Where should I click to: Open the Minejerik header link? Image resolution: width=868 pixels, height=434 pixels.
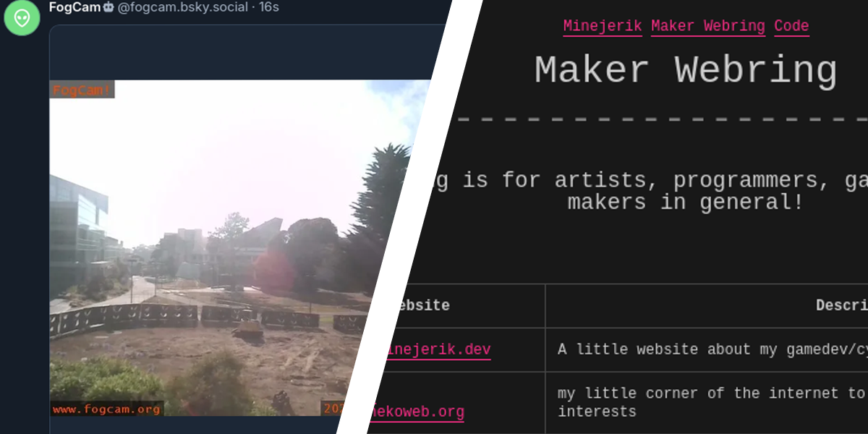603,26
